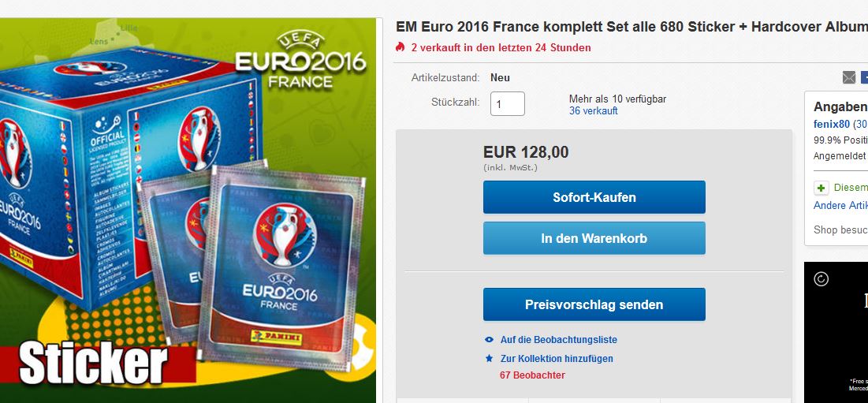Viewport: 868px width, 403px height.
Task: Click the quantity input field
Action: click(x=508, y=104)
